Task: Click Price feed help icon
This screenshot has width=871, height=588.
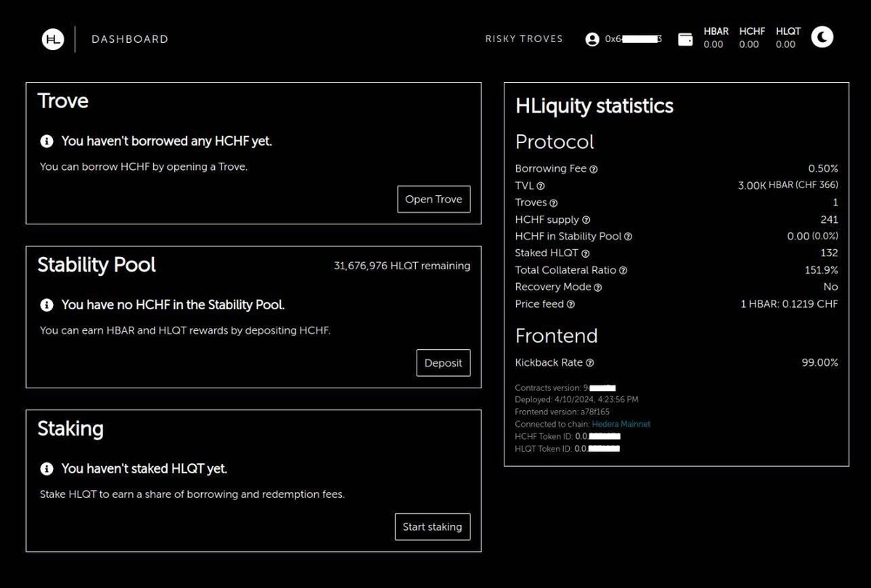Action: (x=571, y=305)
